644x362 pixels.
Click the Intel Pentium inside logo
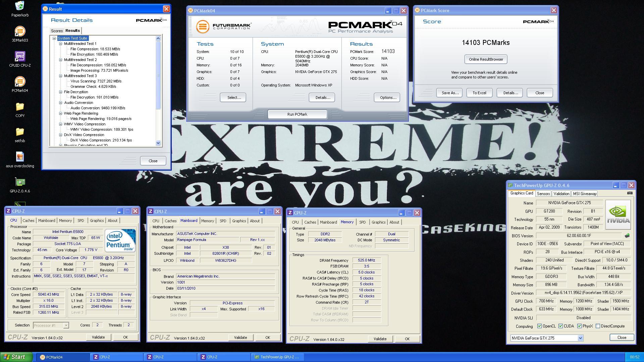120,240
